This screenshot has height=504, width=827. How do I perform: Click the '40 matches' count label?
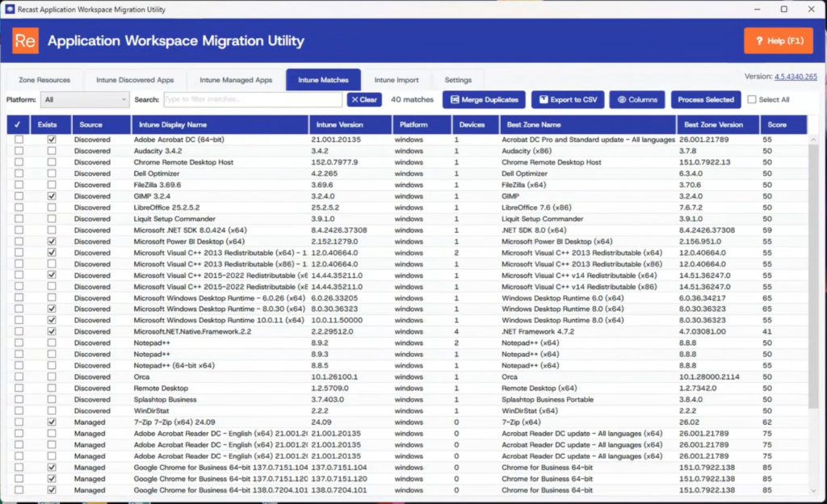pyautogui.click(x=412, y=99)
